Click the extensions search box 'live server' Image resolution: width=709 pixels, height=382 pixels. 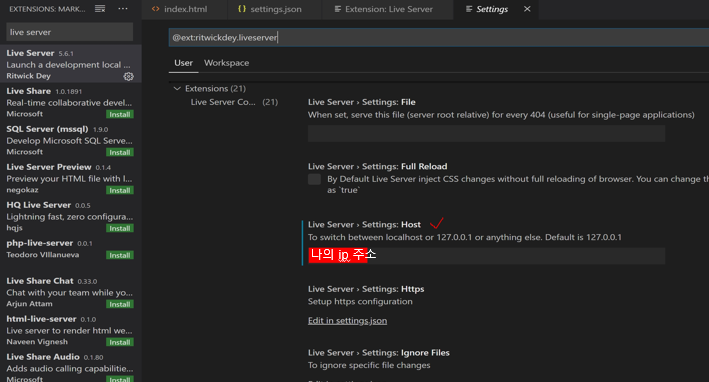69,32
